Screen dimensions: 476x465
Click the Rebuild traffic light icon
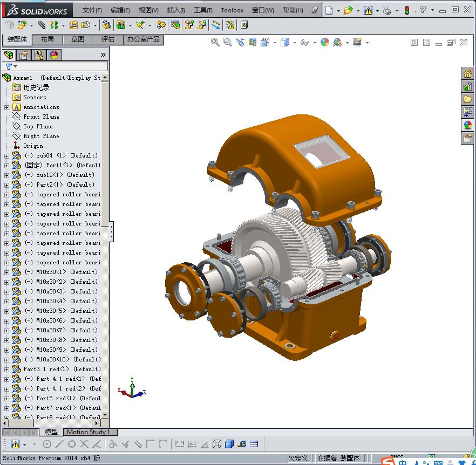(407, 10)
